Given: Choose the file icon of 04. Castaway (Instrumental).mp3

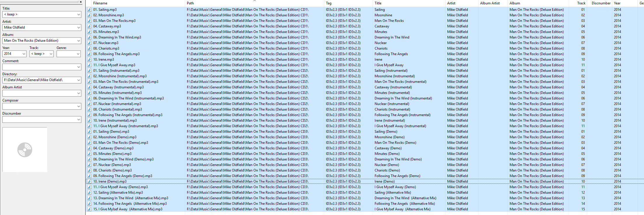Looking at the screenshot, I should point(89,87).
